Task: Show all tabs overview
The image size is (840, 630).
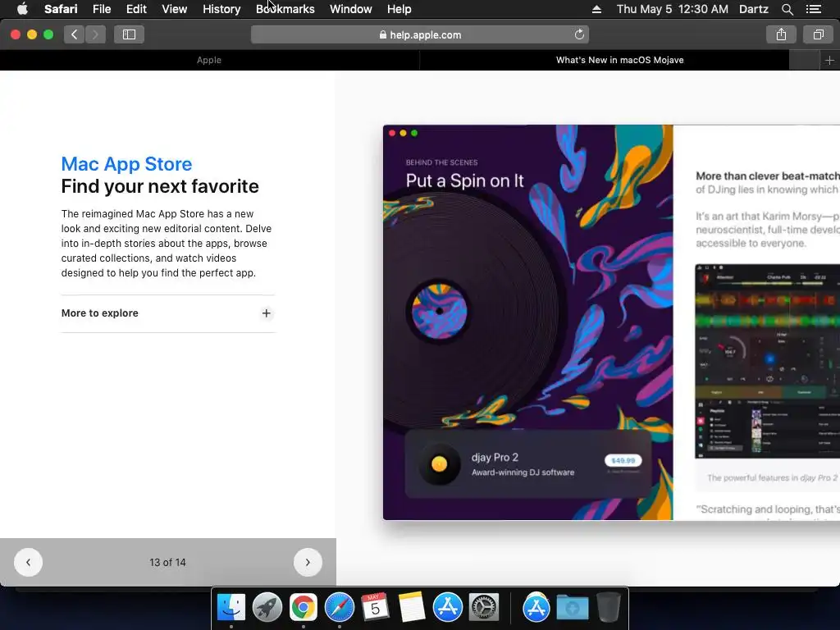Action: tap(818, 34)
